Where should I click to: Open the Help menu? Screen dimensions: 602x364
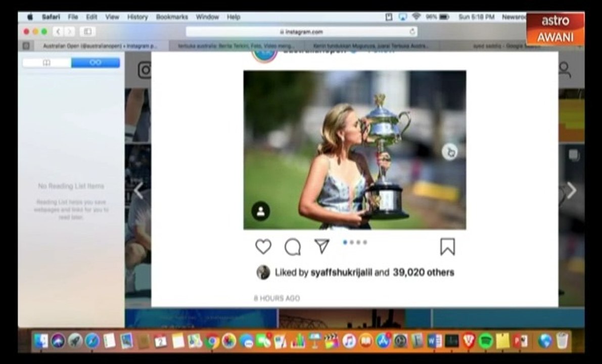[x=234, y=17]
